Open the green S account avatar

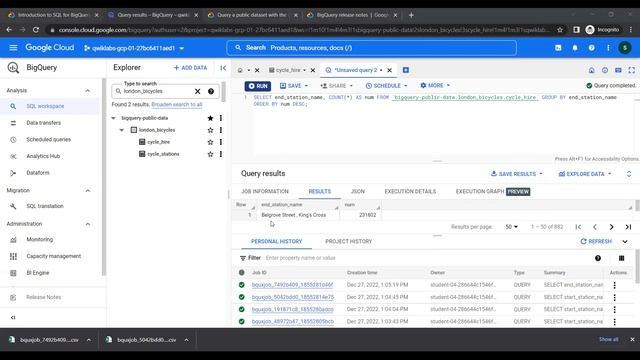[x=624, y=48]
